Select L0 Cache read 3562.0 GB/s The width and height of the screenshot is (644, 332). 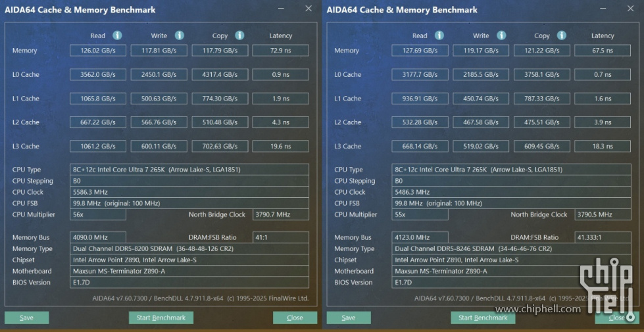98,75
